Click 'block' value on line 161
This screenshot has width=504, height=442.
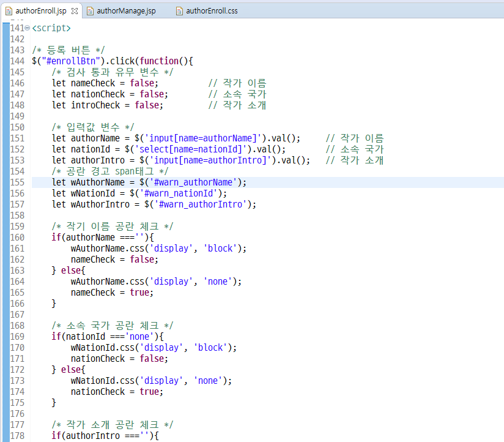tap(220, 249)
